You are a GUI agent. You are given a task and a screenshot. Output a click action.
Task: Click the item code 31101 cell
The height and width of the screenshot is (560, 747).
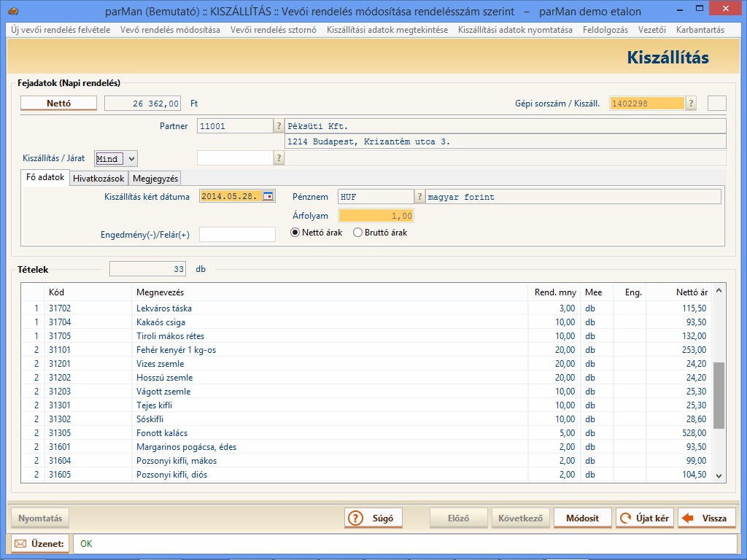tap(88, 349)
